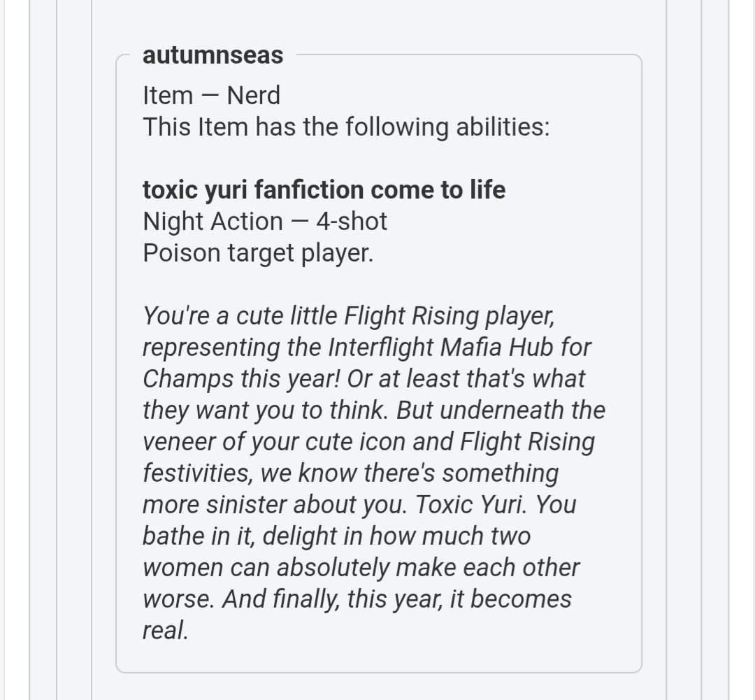755x700 pixels.
Task: Click the autumnseas username
Action: [213, 55]
